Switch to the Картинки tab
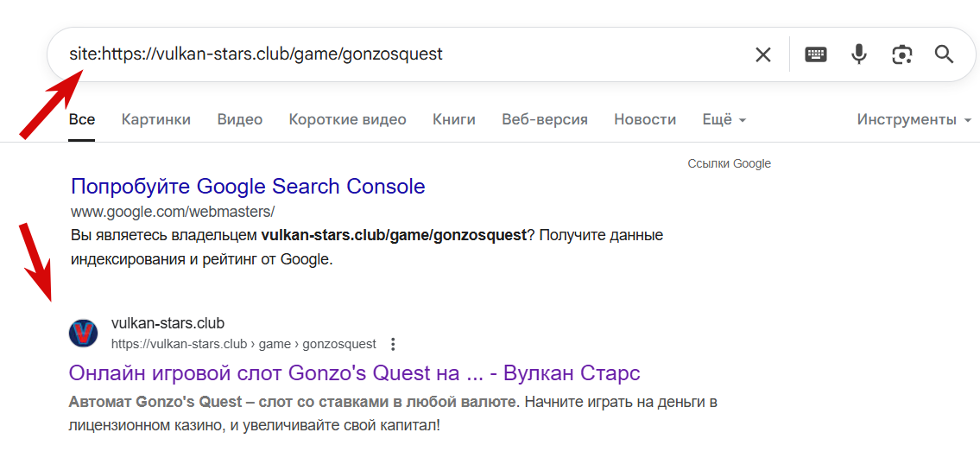980x458 pixels. [156, 119]
